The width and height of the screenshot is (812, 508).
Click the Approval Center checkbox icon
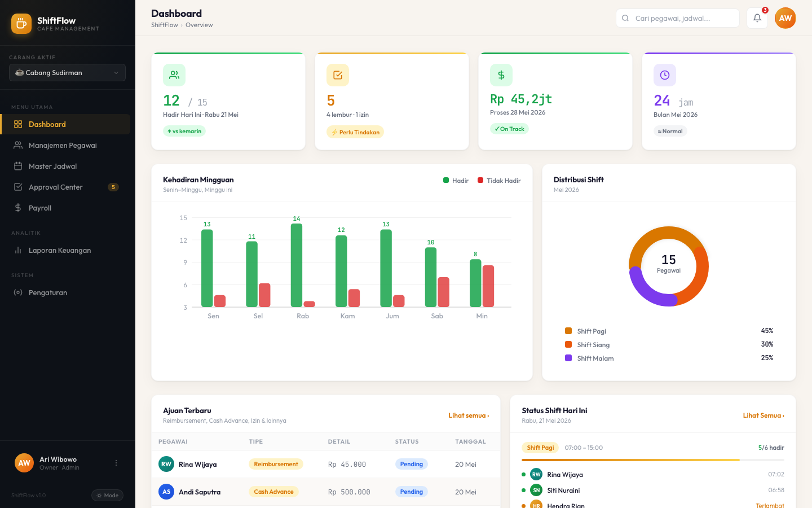tap(18, 187)
